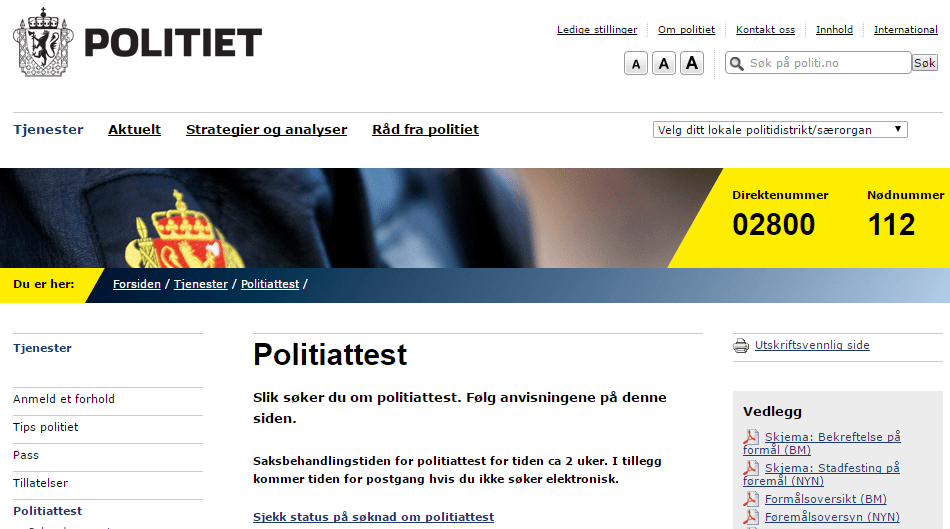Click PDF icon for Formålsoversikt (BM)
The width and height of the screenshot is (950, 529).
(x=751, y=498)
